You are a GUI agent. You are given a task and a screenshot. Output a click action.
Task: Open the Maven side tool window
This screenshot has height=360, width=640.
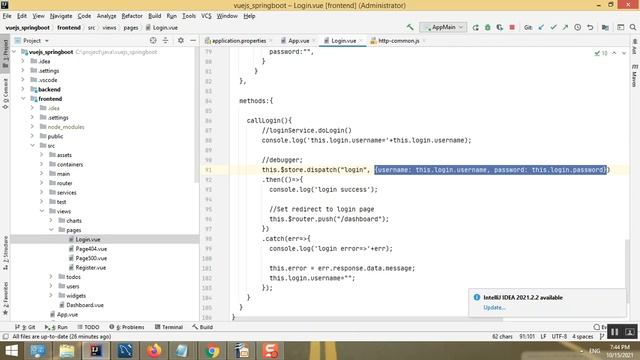(635, 76)
